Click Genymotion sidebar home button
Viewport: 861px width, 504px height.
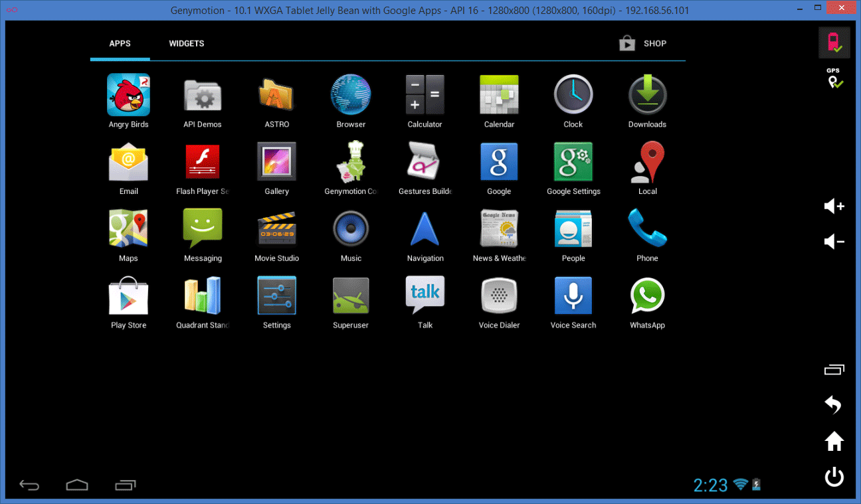tap(834, 441)
